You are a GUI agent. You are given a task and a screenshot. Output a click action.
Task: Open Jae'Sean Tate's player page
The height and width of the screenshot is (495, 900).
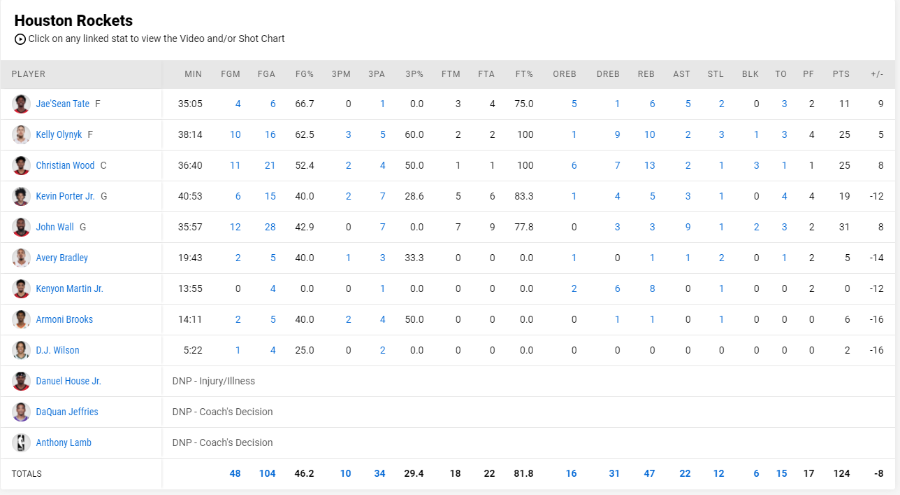tap(63, 104)
